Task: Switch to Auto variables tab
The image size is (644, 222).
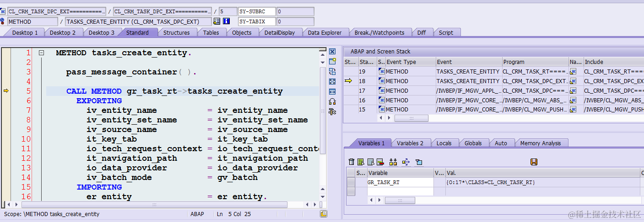Action: pos(501,143)
